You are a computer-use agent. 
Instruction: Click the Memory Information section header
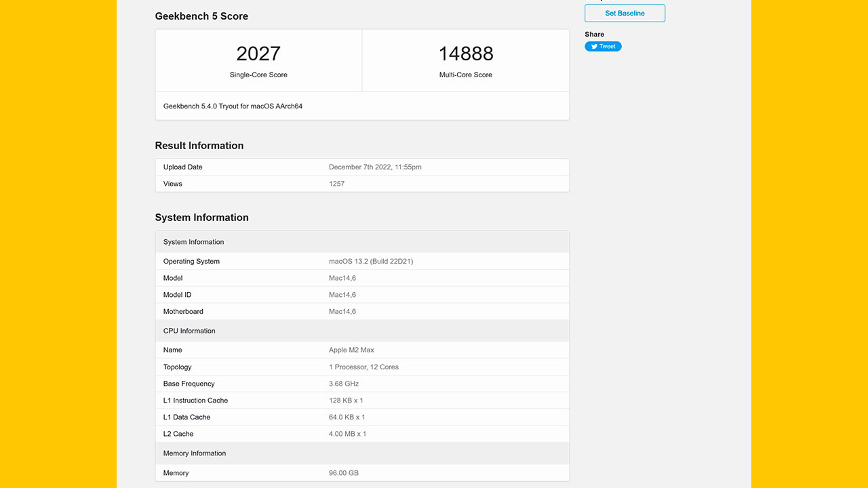tap(362, 453)
